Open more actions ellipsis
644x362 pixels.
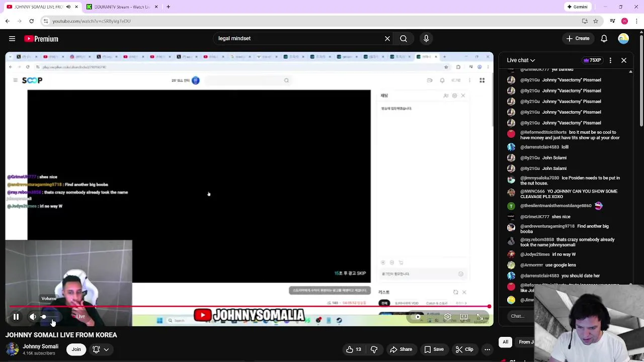click(487, 349)
